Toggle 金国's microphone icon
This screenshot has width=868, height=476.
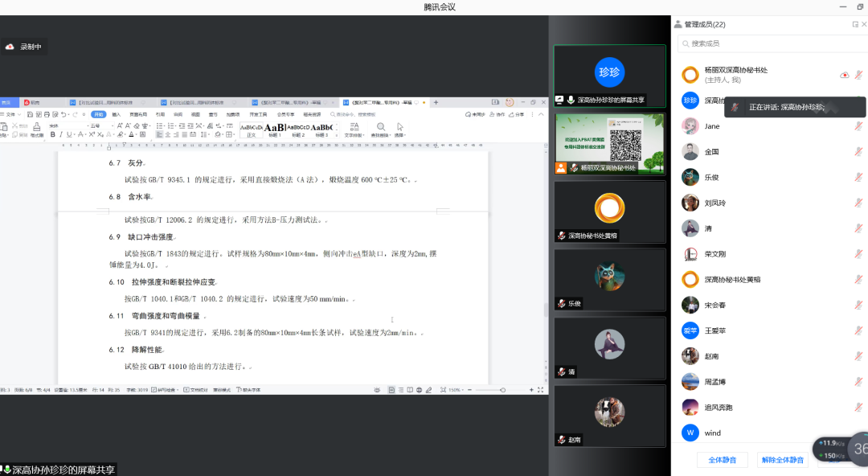pos(857,153)
